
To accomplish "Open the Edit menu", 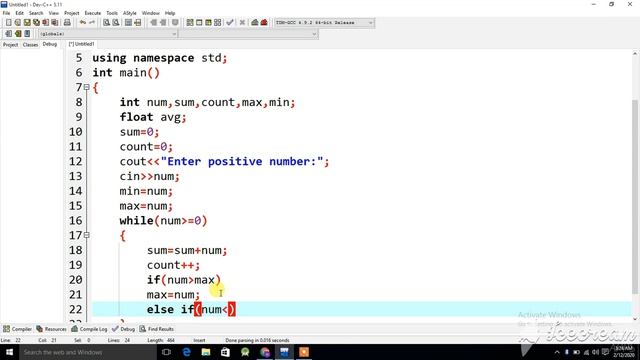I will (20, 13).
